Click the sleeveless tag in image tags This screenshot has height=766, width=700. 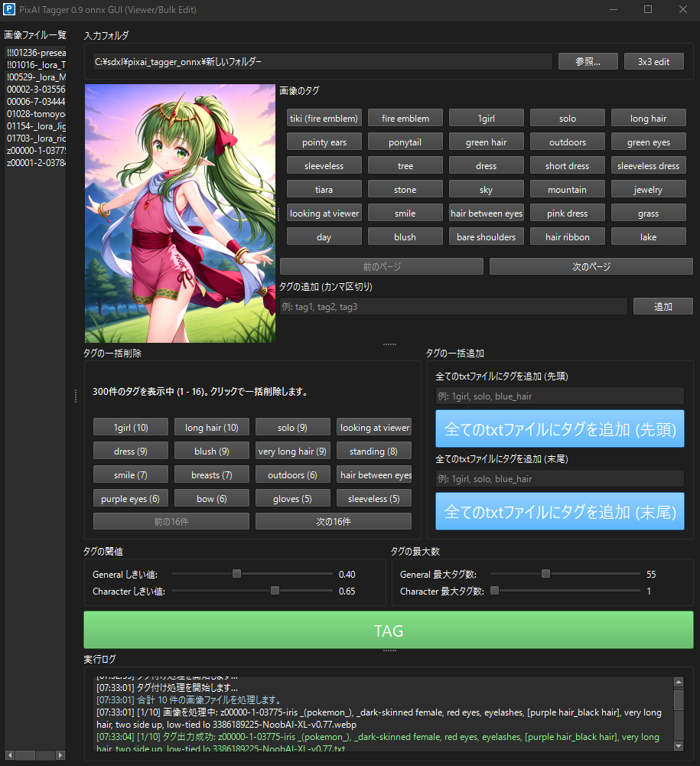pos(324,165)
